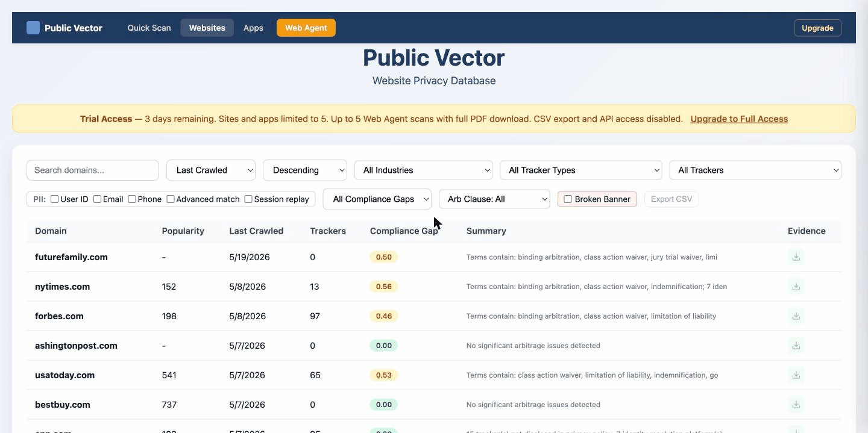Toggle the Email PII checkbox

(97, 199)
